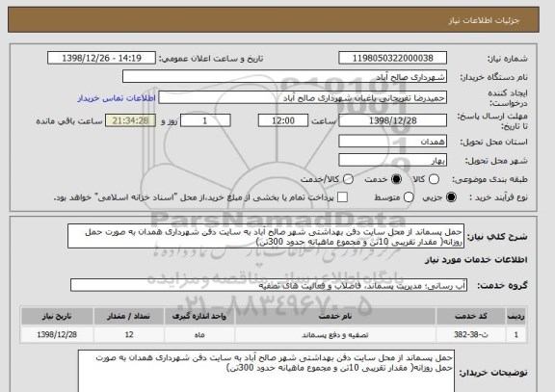
Task: Select the خدمت radio button
Action: [396, 179]
